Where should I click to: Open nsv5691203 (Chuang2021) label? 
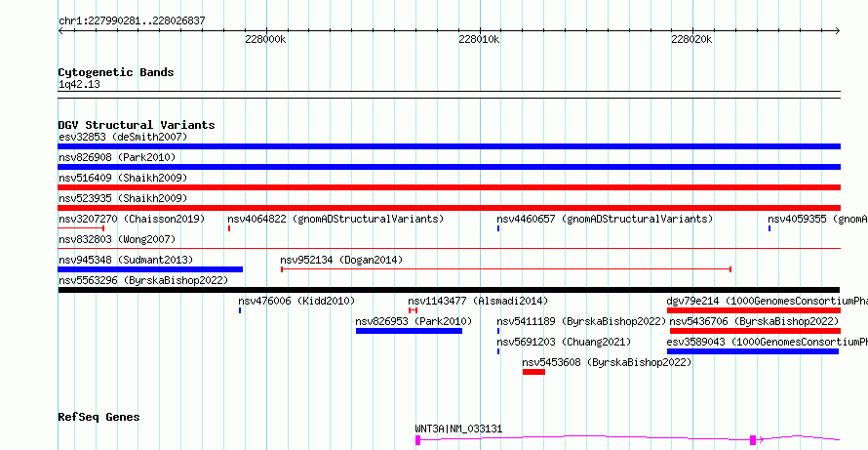pyautogui.click(x=564, y=342)
